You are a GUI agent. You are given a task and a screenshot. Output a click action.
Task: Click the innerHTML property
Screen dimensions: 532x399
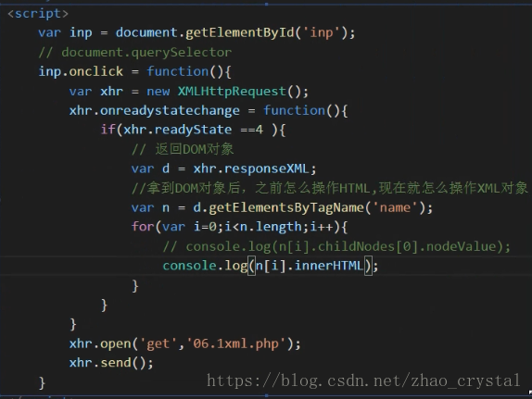click(329, 266)
